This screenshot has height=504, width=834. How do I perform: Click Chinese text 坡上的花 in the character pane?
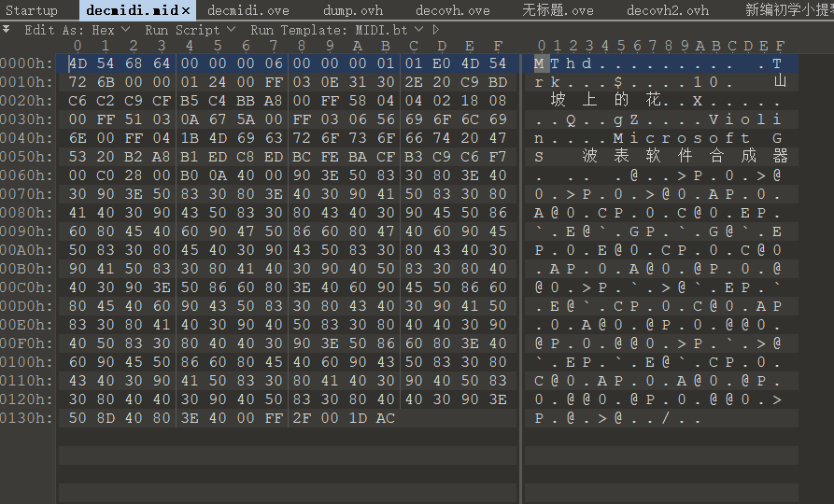click(x=606, y=100)
